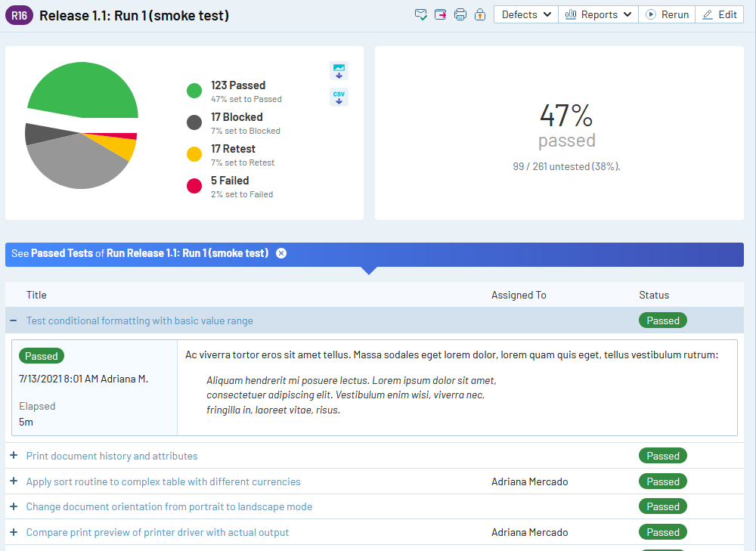Screen dimensions: 756x551
Task: Click the export run icon
Action: 441,15
